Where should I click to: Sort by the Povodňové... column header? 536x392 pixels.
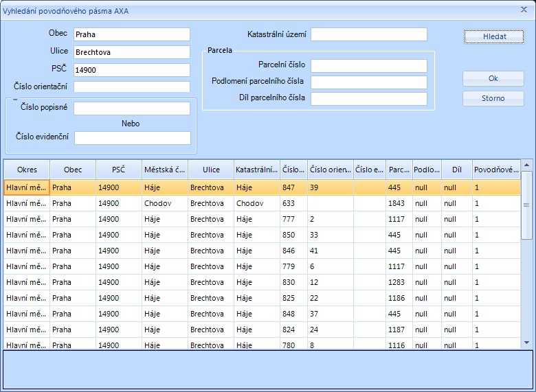[496, 170]
